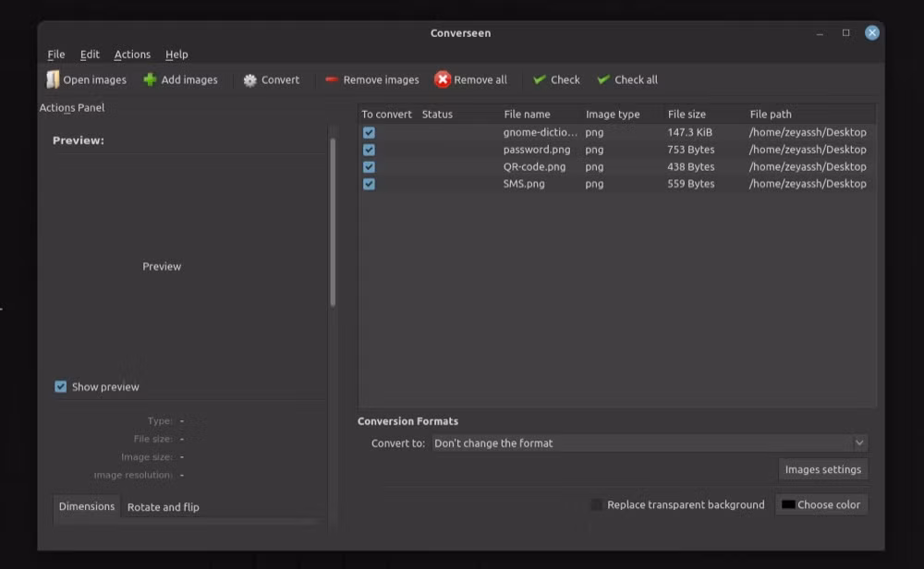Click the 438 Bytes file size cell
The height and width of the screenshot is (569, 924).
tap(690, 166)
